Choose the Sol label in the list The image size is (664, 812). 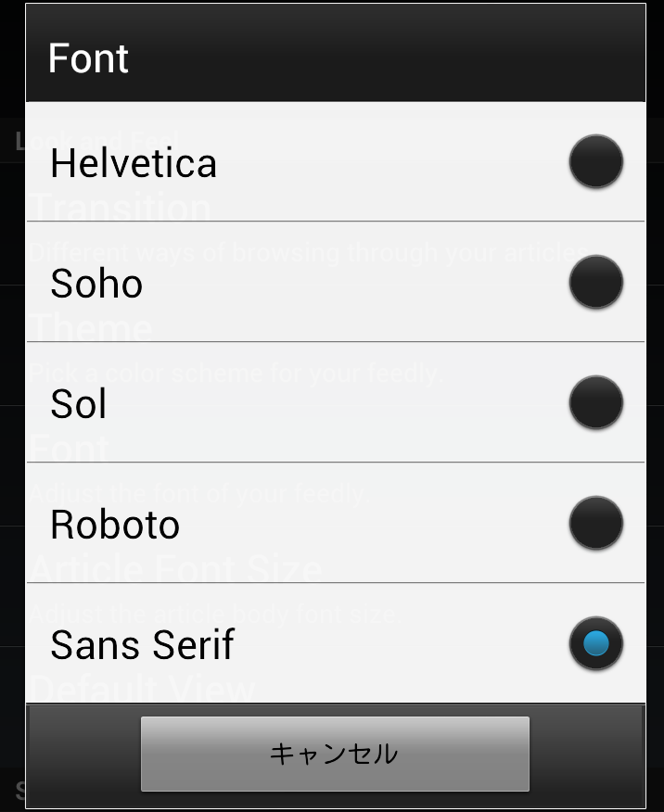tap(79, 404)
